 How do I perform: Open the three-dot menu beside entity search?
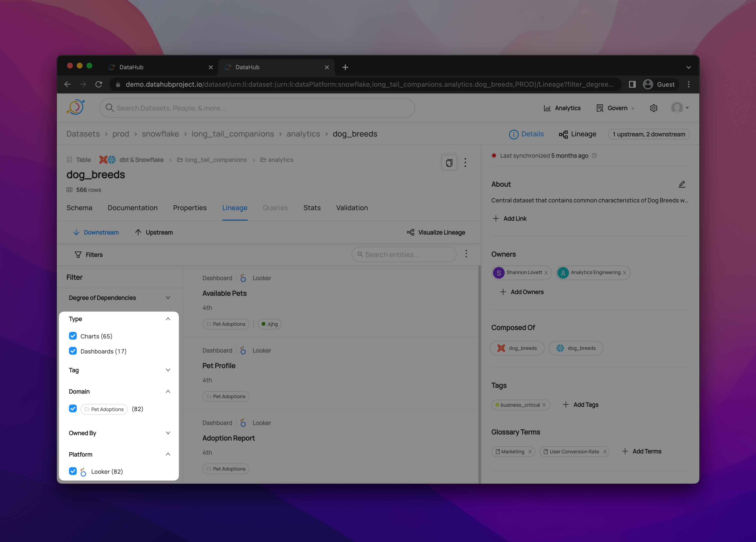coord(466,254)
